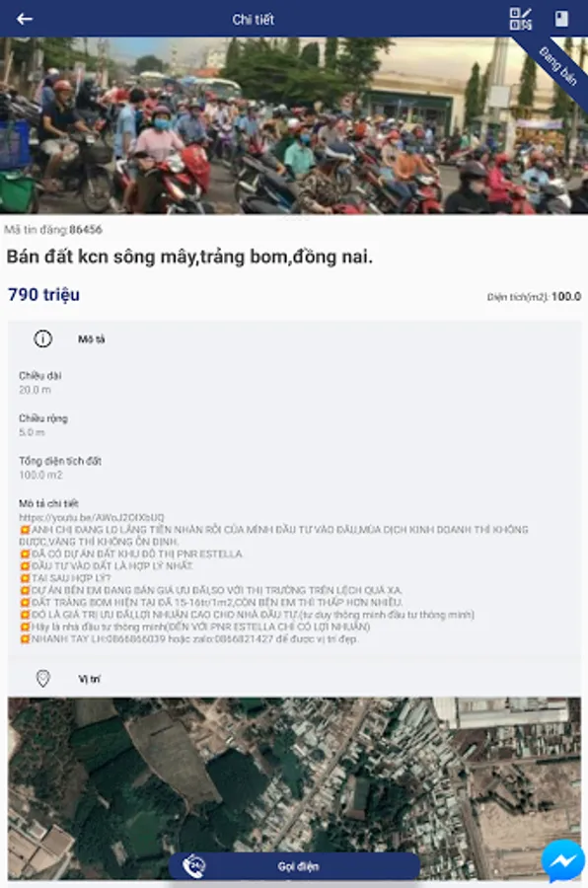The width and height of the screenshot is (588, 888).
Task: Go back using the arrow icon
Action: coord(25,20)
